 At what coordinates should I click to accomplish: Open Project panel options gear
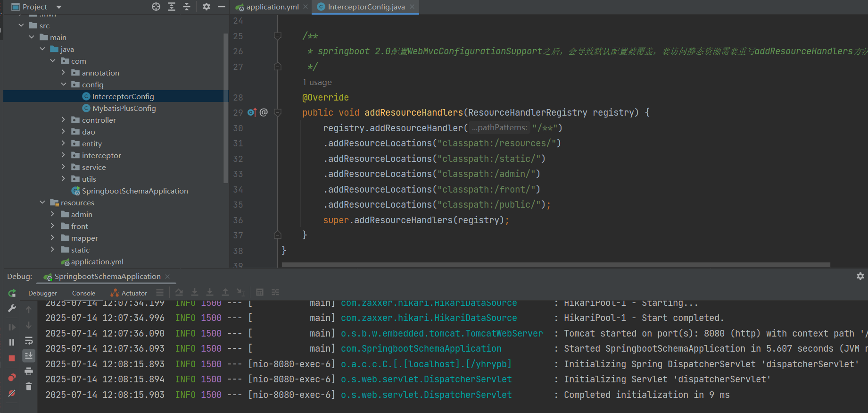tap(207, 7)
